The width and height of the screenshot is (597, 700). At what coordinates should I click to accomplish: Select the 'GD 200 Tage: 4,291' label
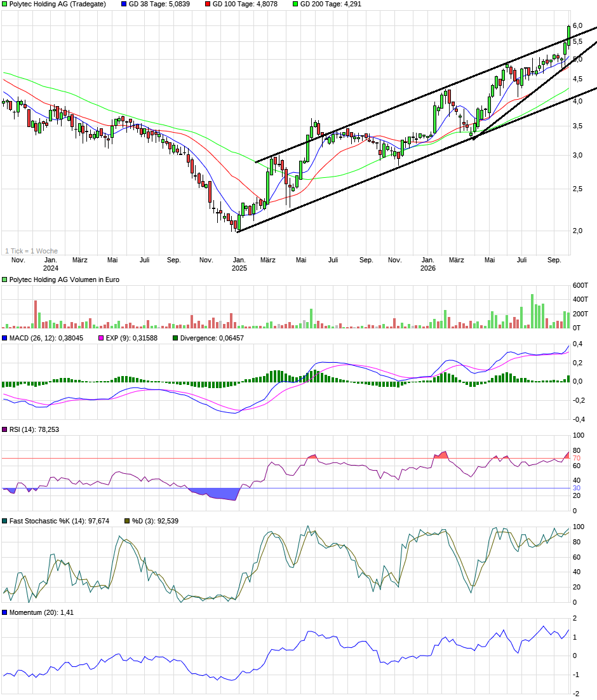tap(331, 4)
